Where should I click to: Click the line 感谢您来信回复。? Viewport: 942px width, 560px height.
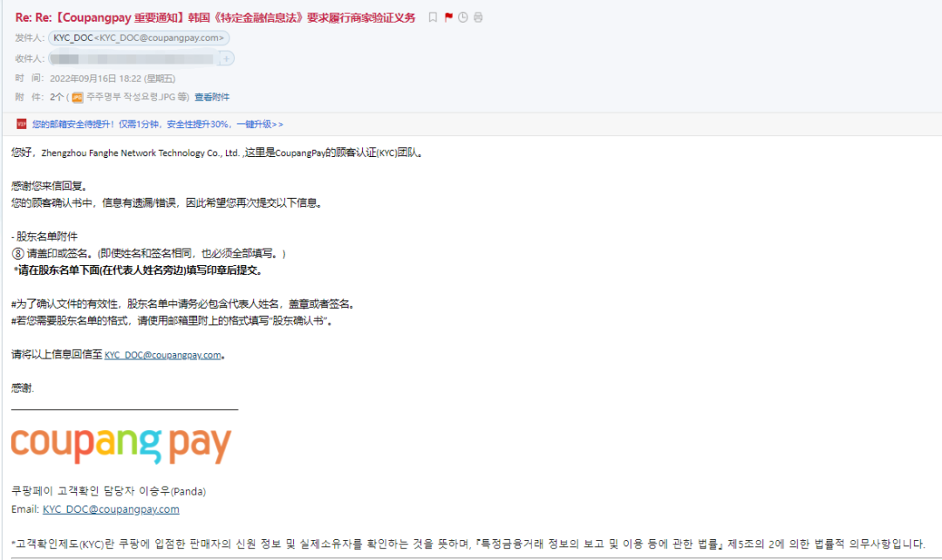51,187
